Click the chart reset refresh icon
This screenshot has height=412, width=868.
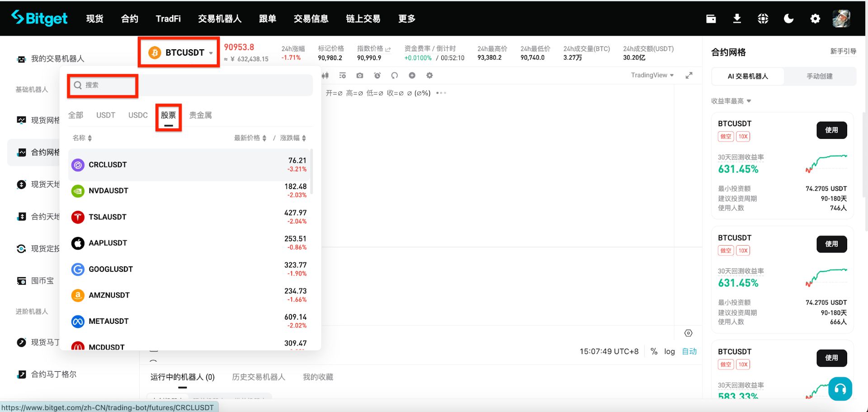pyautogui.click(x=394, y=76)
